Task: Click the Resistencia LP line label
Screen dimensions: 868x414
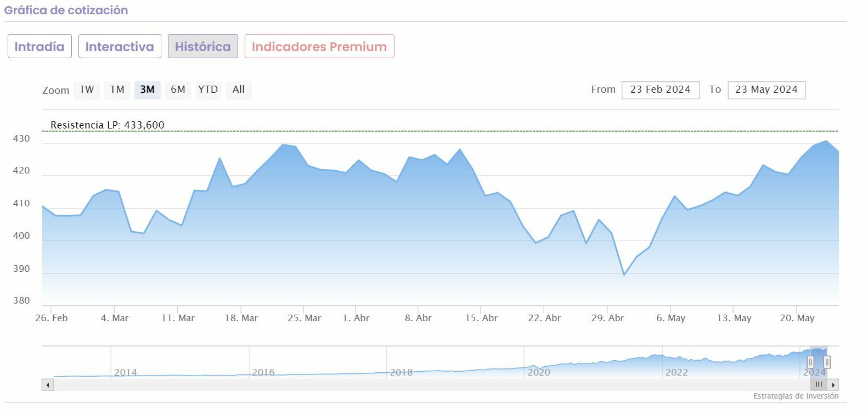Action: (x=108, y=125)
